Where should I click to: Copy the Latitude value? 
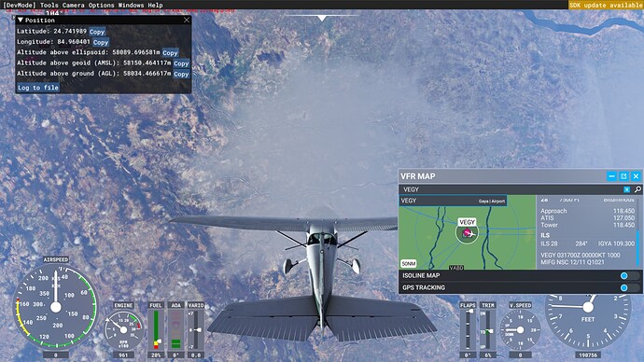(97, 32)
